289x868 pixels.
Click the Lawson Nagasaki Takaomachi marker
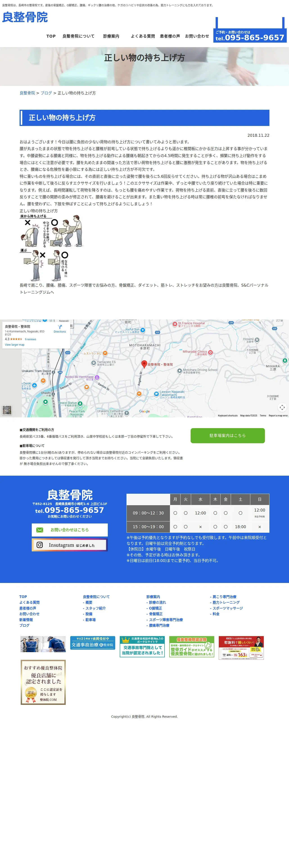click(156, 394)
